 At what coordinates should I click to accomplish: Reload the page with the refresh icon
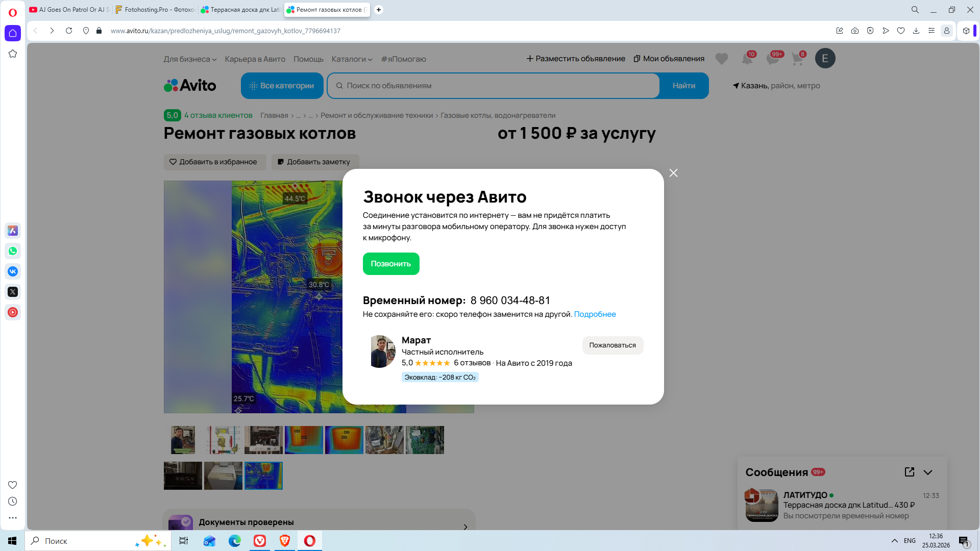pyautogui.click(x=69, y=31)
